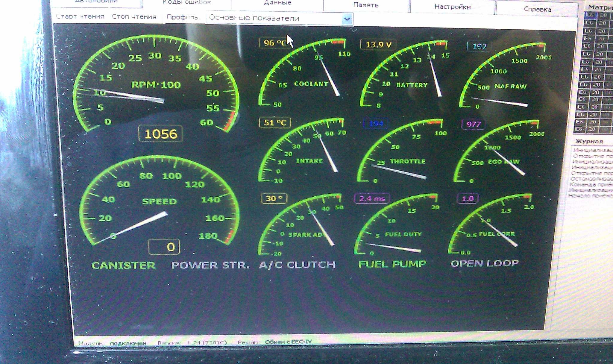This screenshot has height=364, width=613.
Task: Open the 'Настройки' tab
Action: [452, 7]
